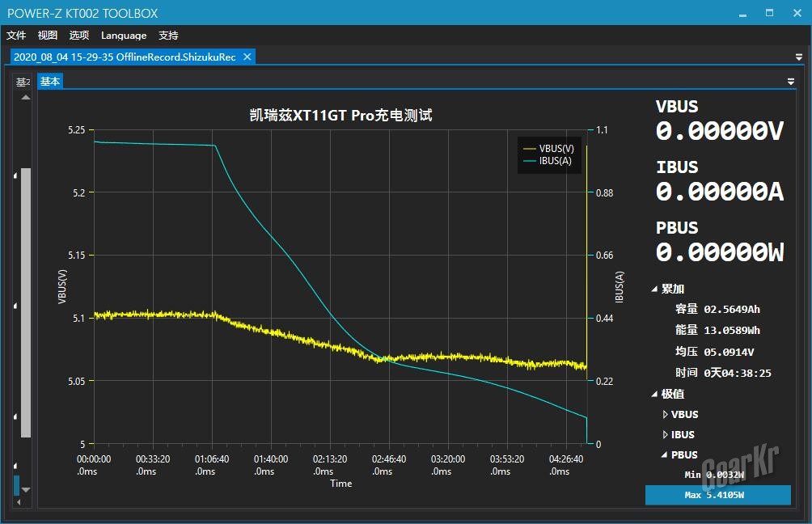Open the 基本 panel options dropdown

791,82
